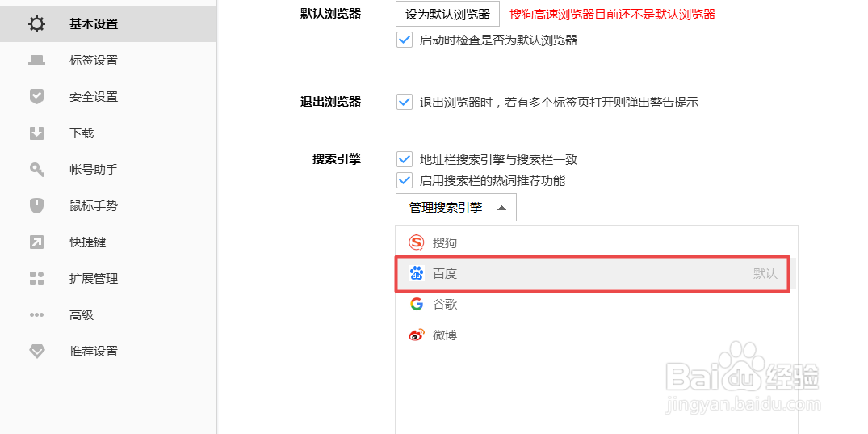Image resolution: width=868 pixels, height=434 pixels.
Task: Toggle 地址栏搜索引擎与搜索栏一致 checkbox
Action: pos(405,160)
